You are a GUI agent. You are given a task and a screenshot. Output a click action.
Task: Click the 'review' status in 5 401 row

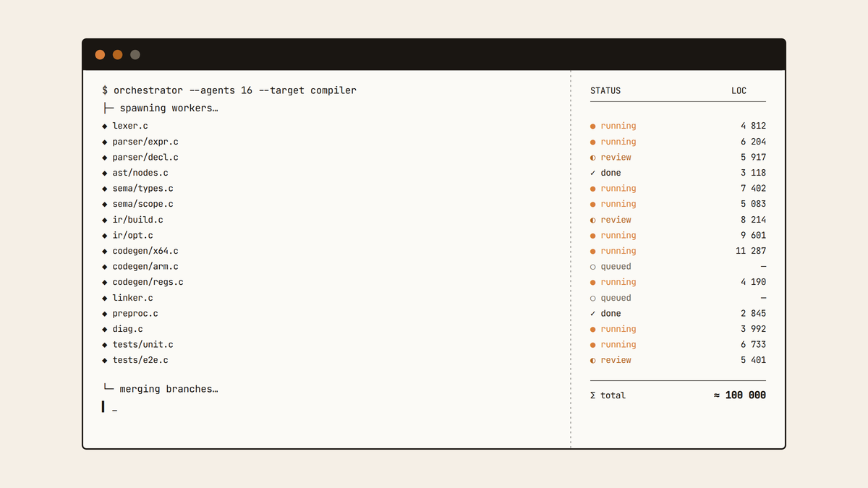point(616,360)
